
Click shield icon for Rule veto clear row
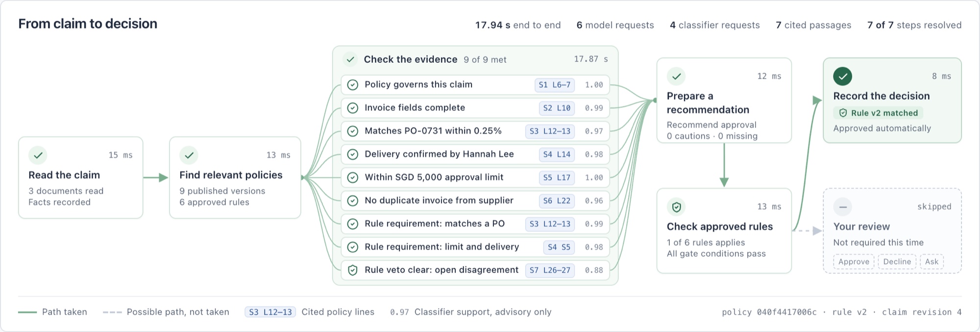(x=352, y=270)
